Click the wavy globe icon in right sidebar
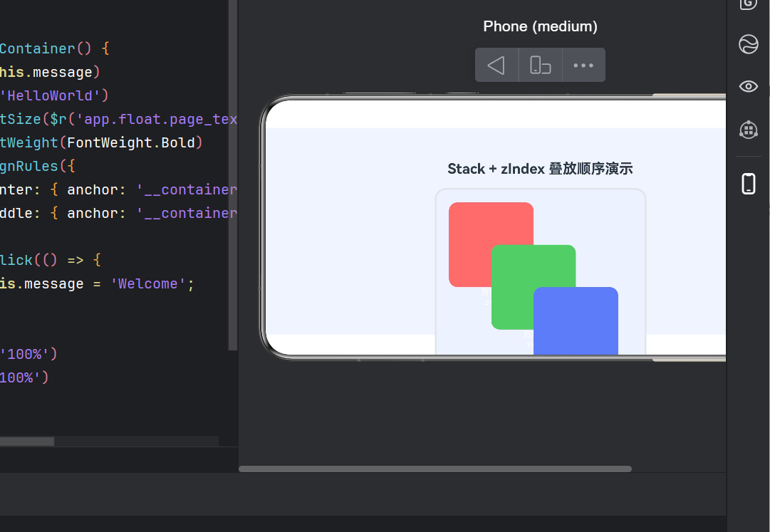 (749, 44)
